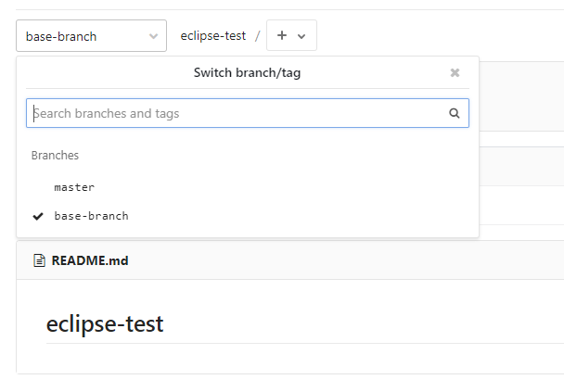Select the master branch from the list
The image size is (564, 392).
point(74,187)
